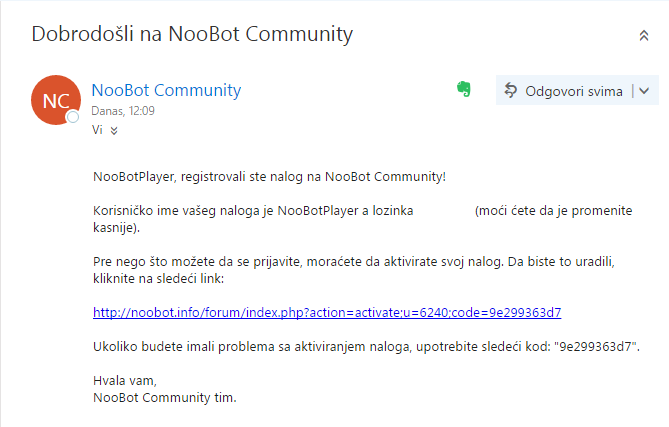Image resolution: width=669 pixels, height=427 pixels.
Task: Click the subject Dobrodošli na NooBot Community
Action: [x=193, y=34]
